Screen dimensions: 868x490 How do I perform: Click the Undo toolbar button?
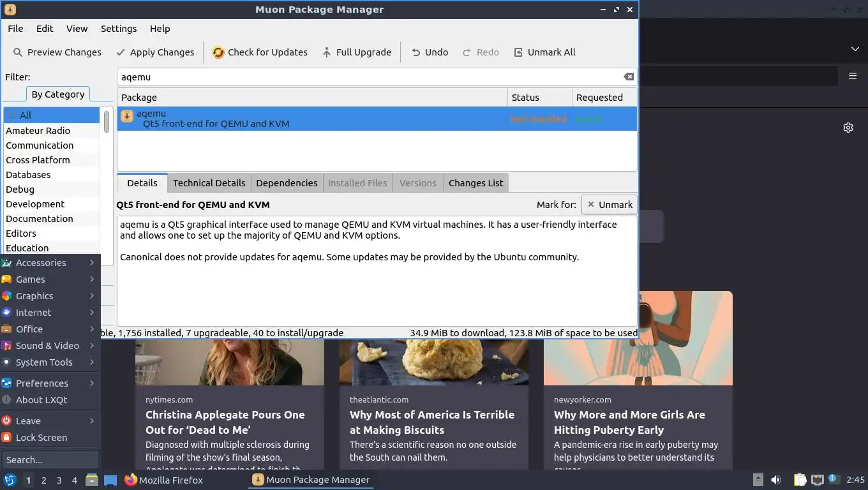(x=429, y=52)
